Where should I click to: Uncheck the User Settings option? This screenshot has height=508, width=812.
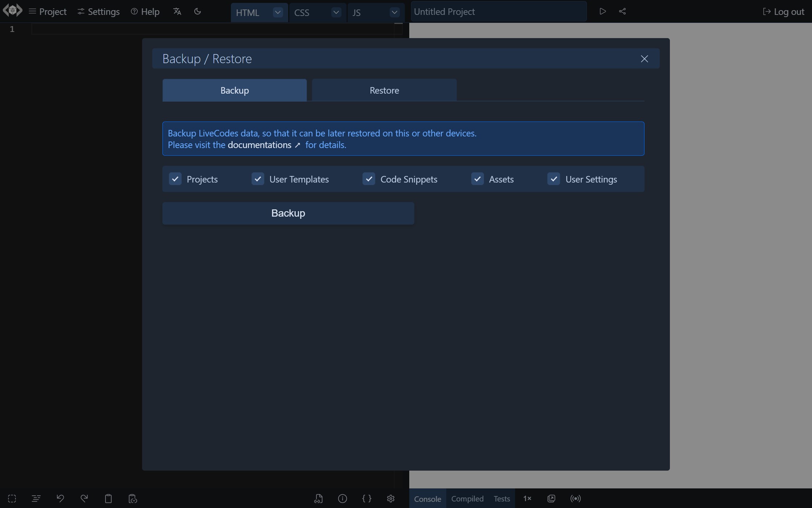(554, 179)
